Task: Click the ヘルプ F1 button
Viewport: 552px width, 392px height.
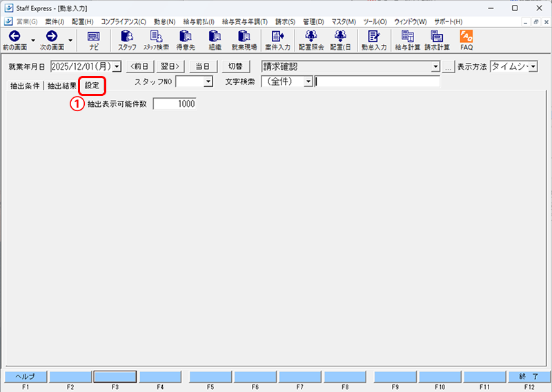Action: click(26, 377)
